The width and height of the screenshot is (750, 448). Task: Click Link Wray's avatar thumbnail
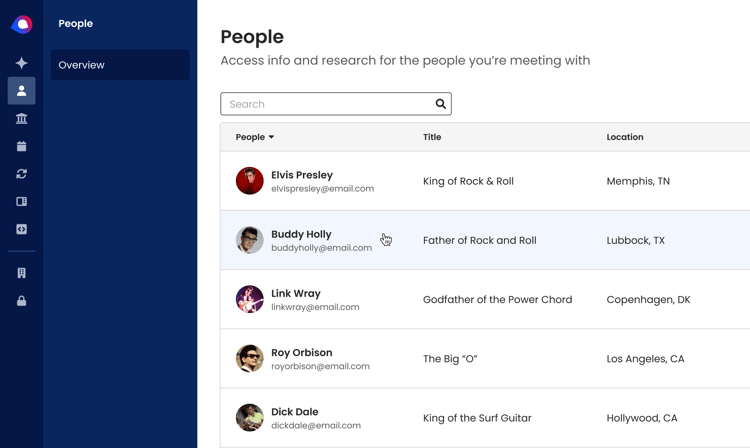tap(250, 299)
